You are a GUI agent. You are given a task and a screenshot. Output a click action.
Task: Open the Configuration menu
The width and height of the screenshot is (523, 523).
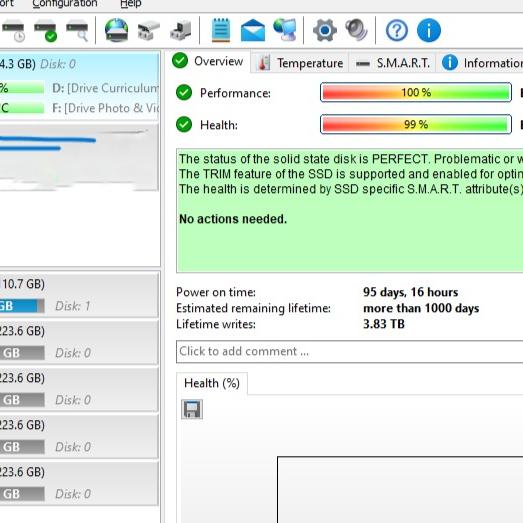(x=65, y=4)
